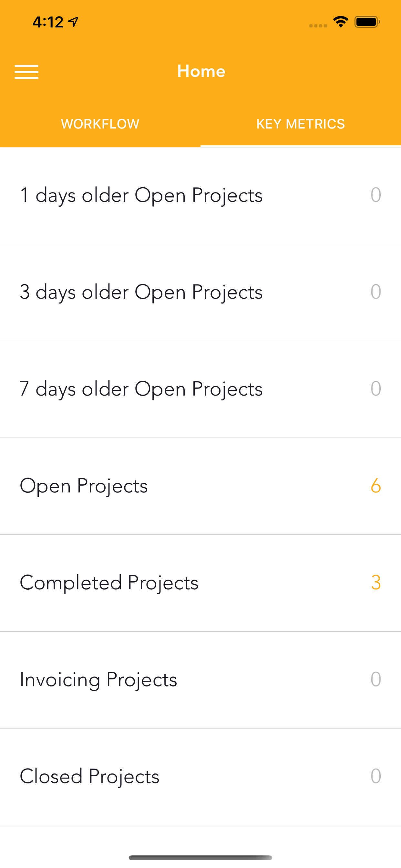The height and width of the screenshot is (868, 401).
Task: Open the Closed Projects row
Action: point(200,777)
